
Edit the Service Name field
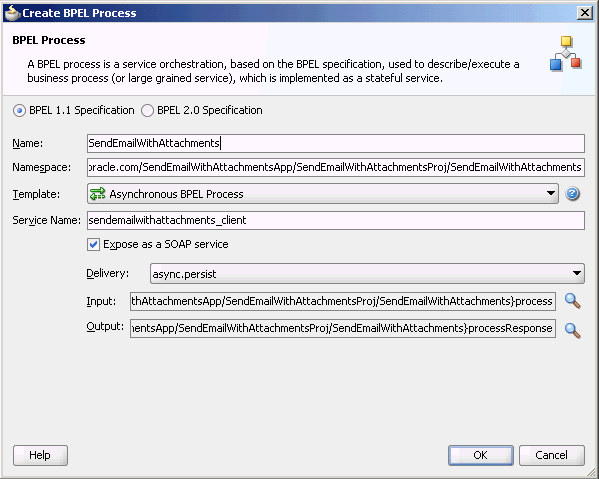click(336, 220)
